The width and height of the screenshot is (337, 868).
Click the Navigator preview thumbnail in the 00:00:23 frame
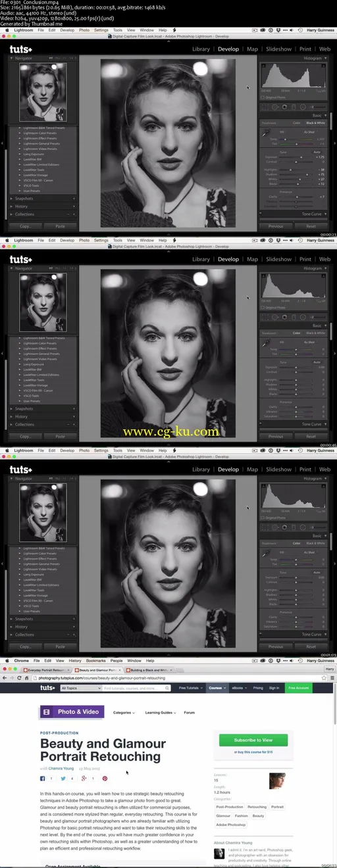click(43, 93)
